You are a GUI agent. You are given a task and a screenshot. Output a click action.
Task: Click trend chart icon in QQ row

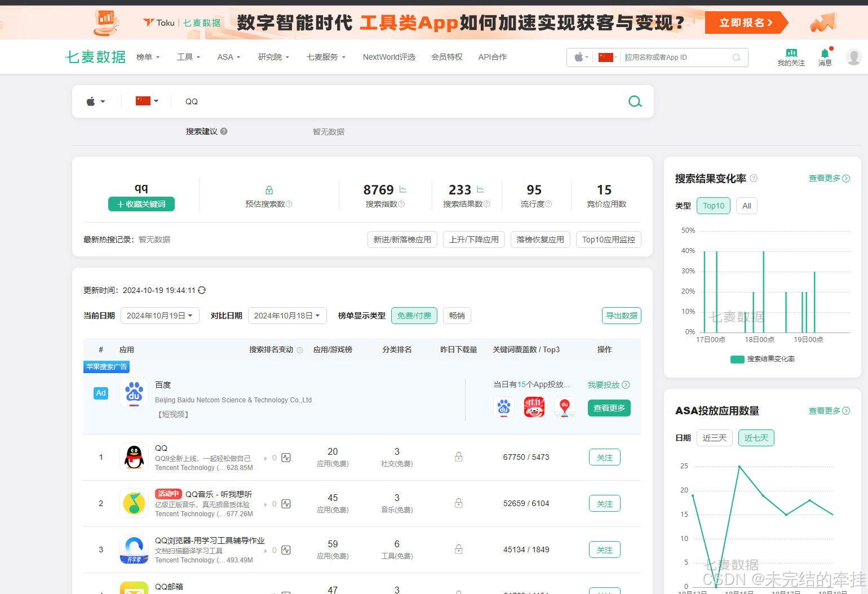(286, 458)
